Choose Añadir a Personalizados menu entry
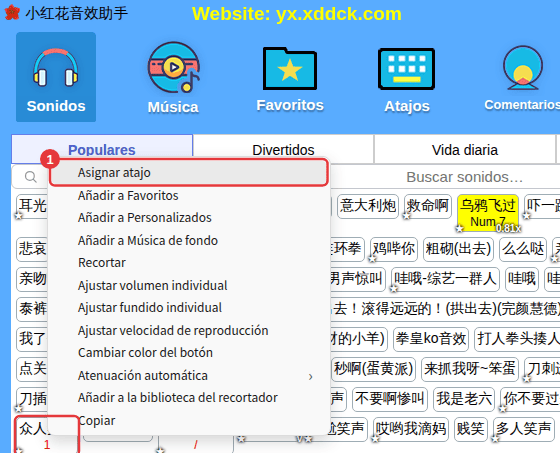The width and height of the screenshot is (560, 453). tap(189, 218)
